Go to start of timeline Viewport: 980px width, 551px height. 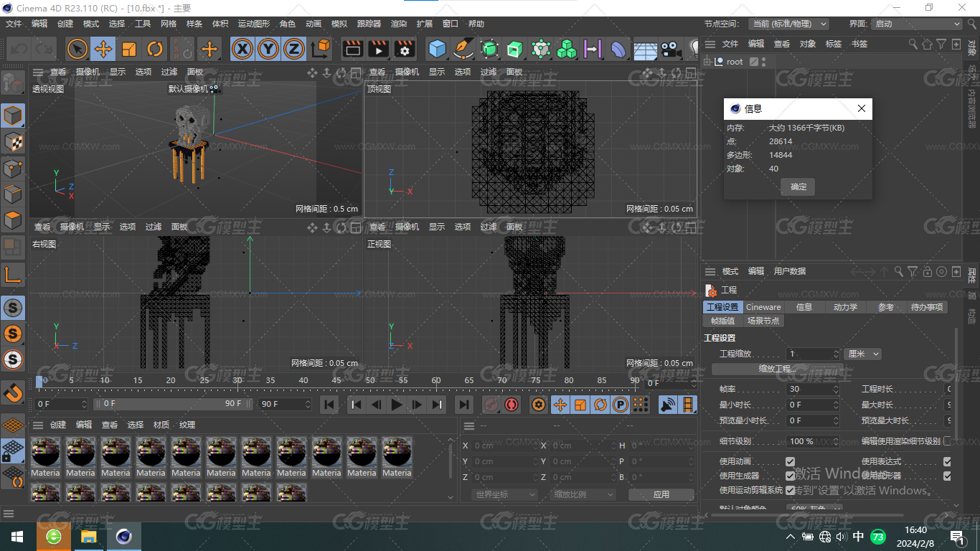pyautogui.click(x=329, y=405)
